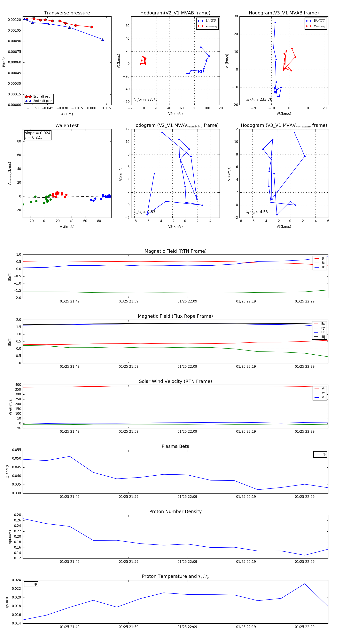Click the 'A (T·m)' x-axis label

(x=67, y=114)
